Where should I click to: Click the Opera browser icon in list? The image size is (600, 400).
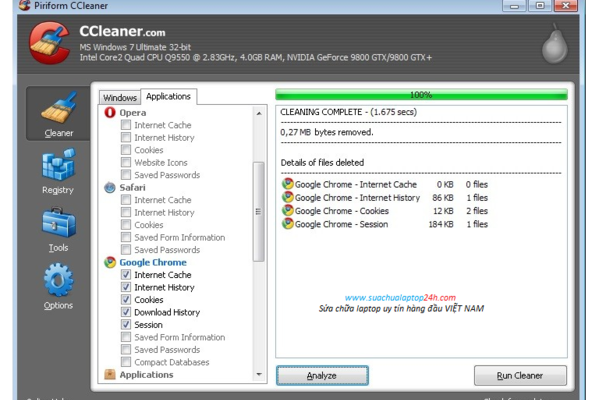click(110, 113)
